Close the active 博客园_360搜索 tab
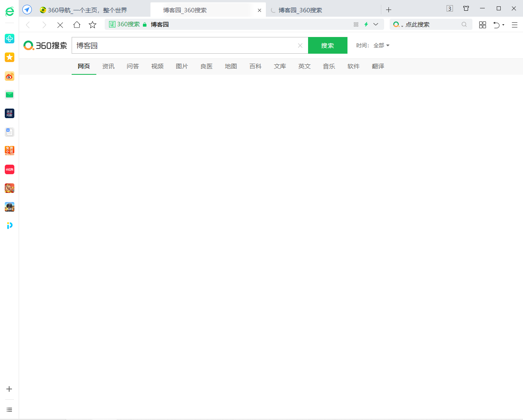 click(x=260, y=10)
